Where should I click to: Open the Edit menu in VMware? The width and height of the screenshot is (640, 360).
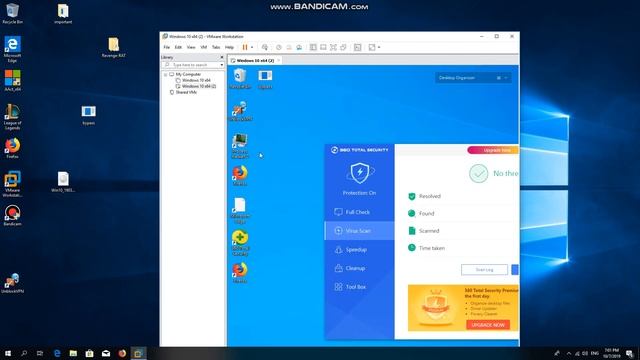[178, 47]
